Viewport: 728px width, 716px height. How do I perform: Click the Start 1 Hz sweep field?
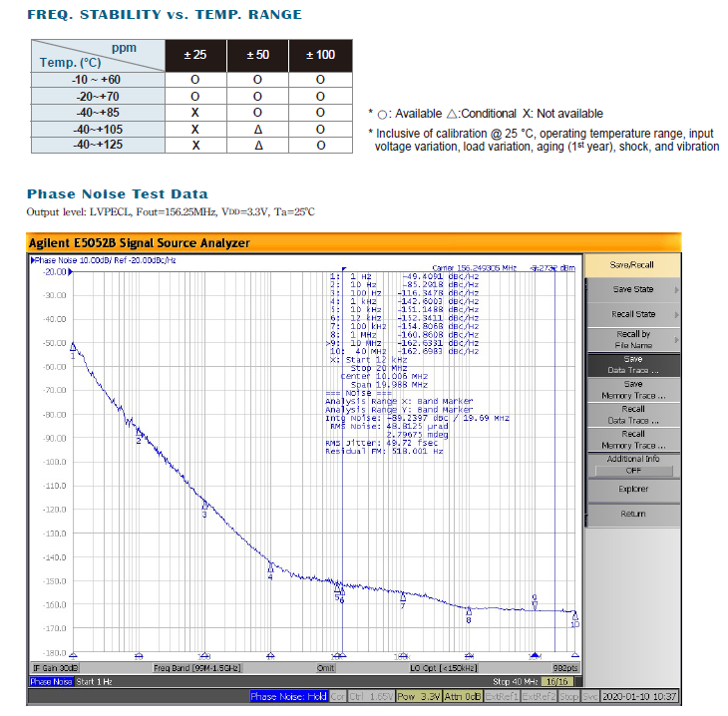point(94,682)
